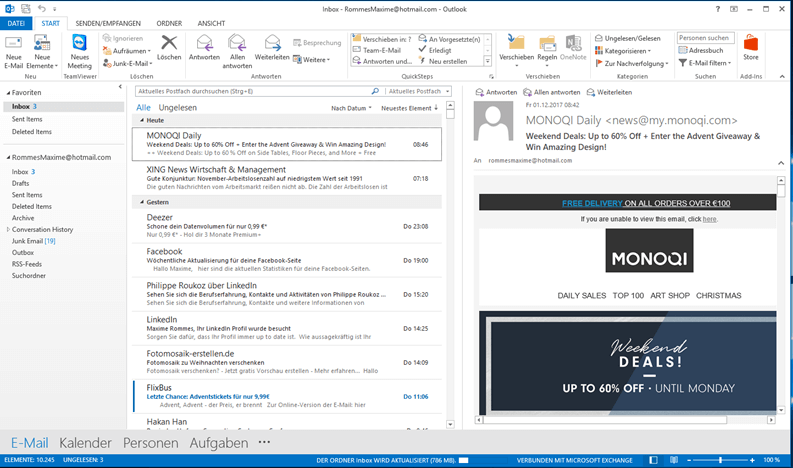Collapse the Heute group
Viewport: 793px width, 468px height.
coord(142,120)
